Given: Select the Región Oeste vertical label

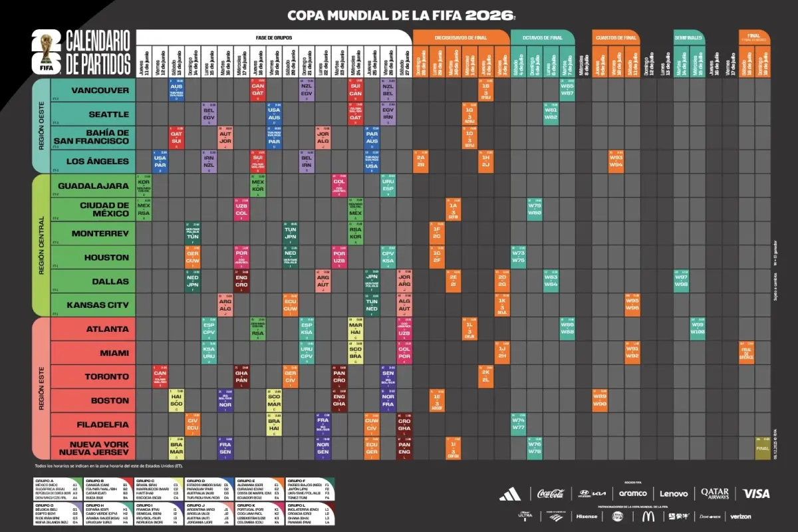Looking at the screenshot, I should 41,126.
